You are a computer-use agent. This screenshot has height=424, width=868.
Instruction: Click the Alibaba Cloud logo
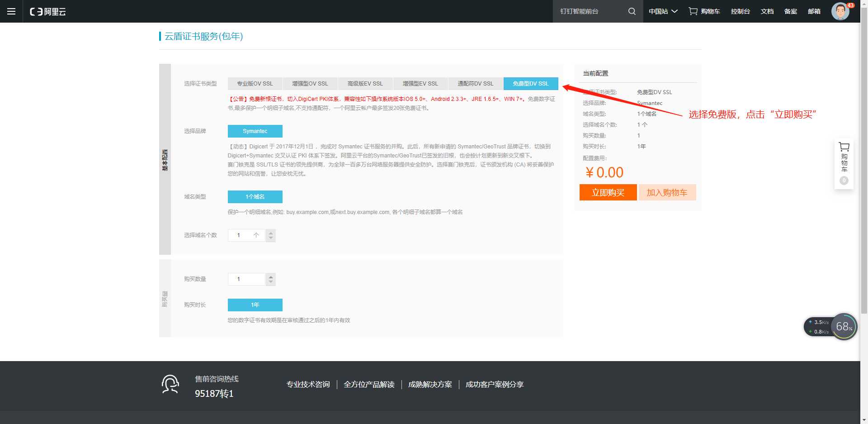click(48, 12)
